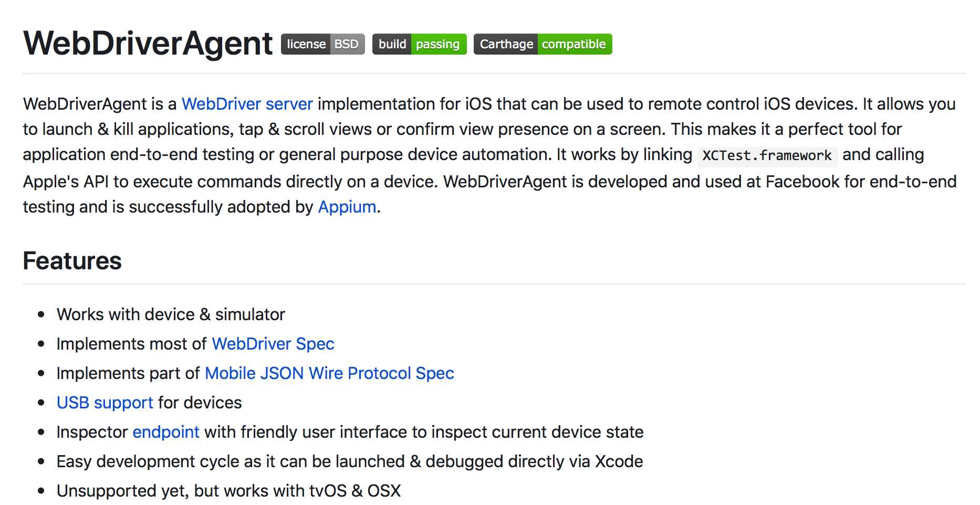Image resolution: width=980 pixels, height=505 pixels.
Task: Open the WebDriver Spec link
Action: pos(273,344)
